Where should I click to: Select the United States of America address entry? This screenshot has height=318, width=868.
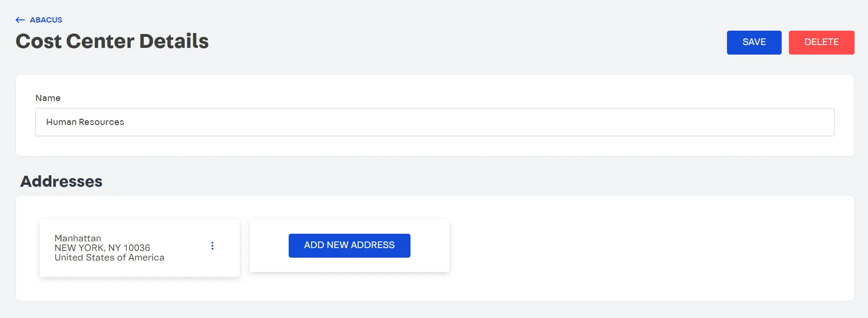click(x=109, y=257)
